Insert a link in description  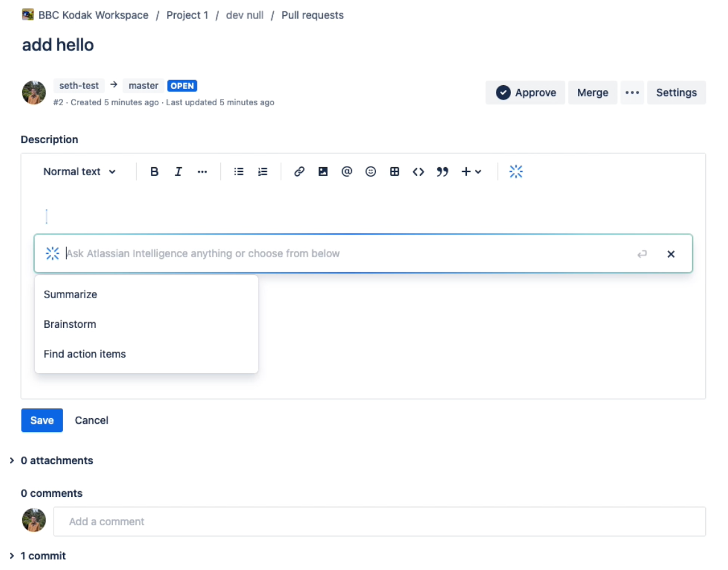299,172
